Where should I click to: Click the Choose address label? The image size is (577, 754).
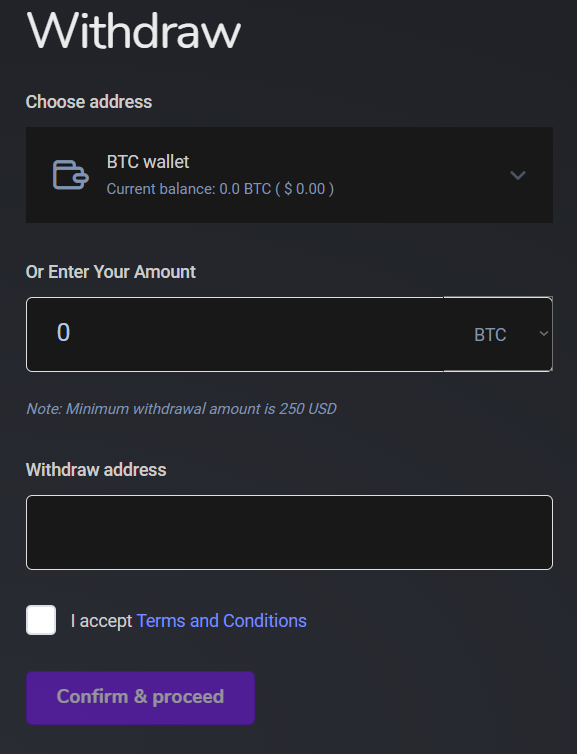coord(89,102)
